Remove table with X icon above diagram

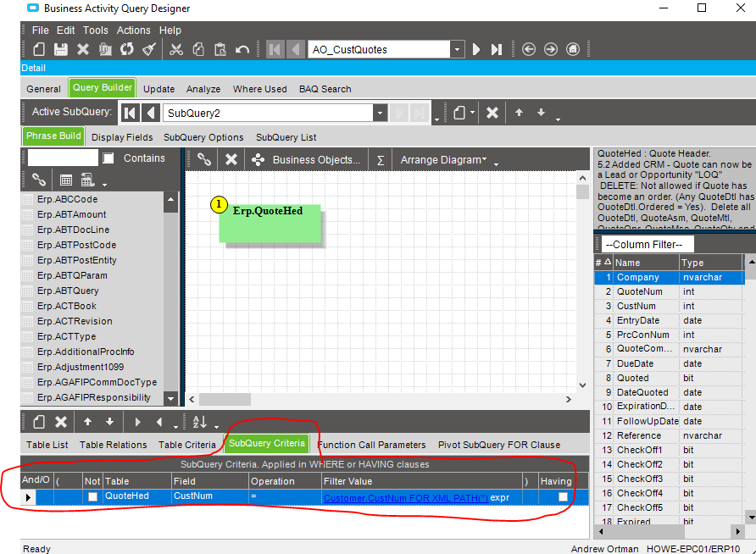(x=231, y=159)
